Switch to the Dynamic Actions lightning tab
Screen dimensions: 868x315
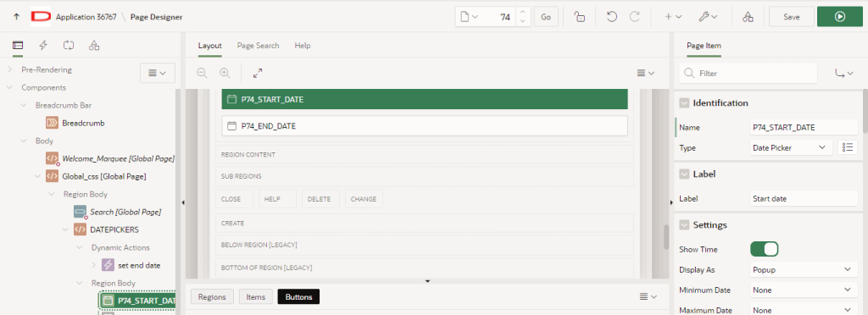[x=43, y=46]
